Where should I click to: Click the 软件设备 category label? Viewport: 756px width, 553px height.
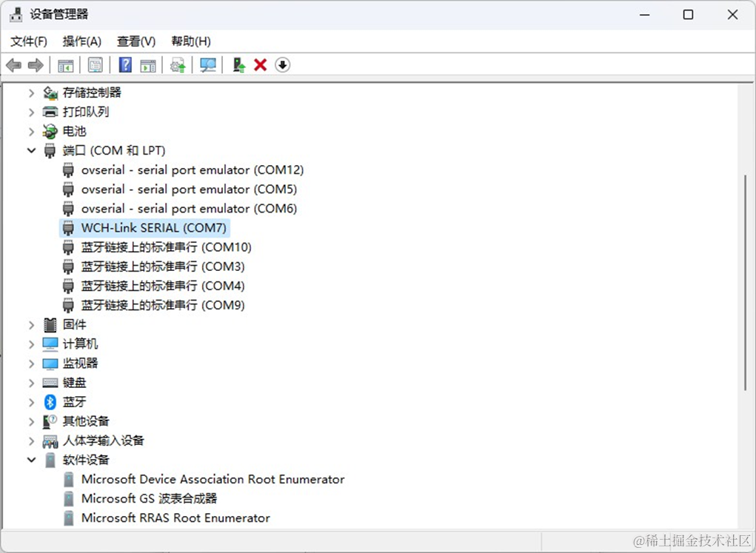[x=87, y=460]
